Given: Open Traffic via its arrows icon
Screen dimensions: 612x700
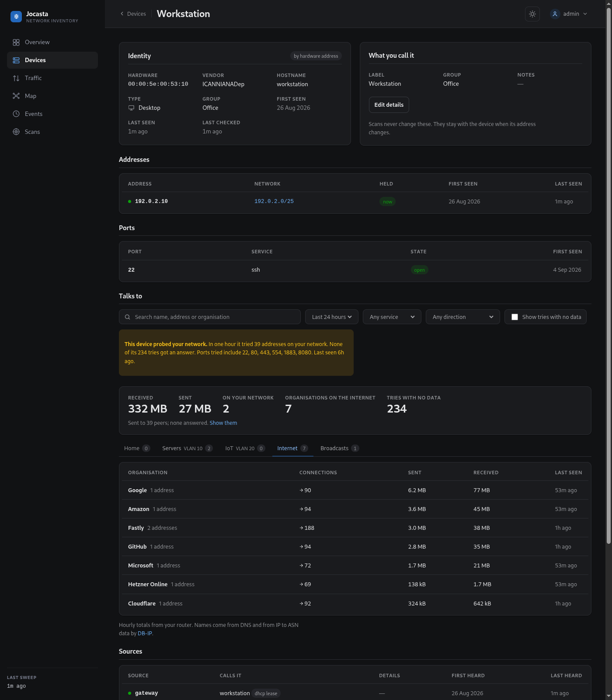Looking at the screenshot, I should [x=16, y=78].
